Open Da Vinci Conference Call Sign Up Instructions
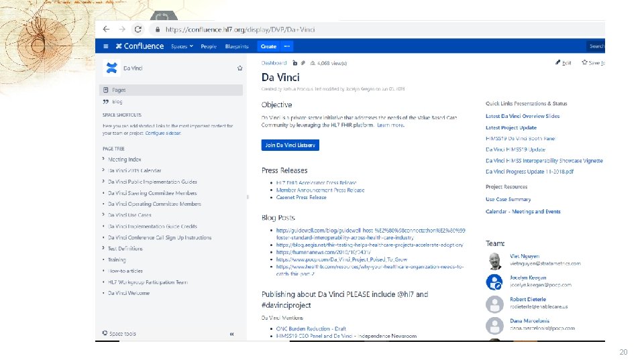This screenshot has width=644, height=362. pyautogui.click(x=160, y=237)
